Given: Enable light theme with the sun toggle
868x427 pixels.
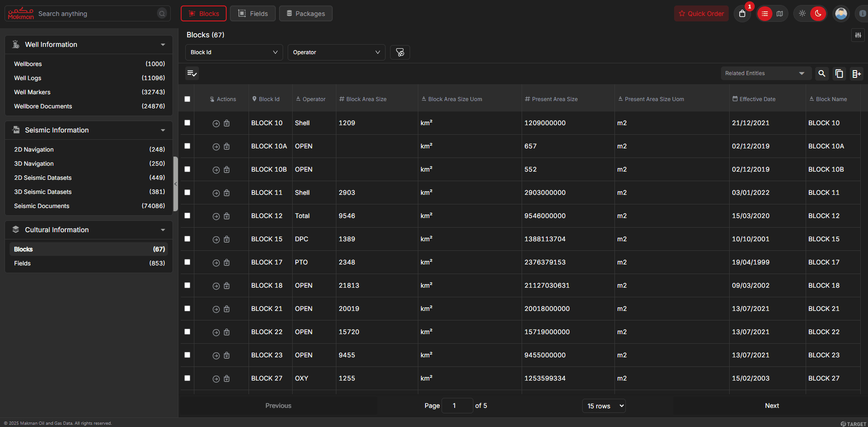Looking at the screenshot, I should click(x=802, y=14).
